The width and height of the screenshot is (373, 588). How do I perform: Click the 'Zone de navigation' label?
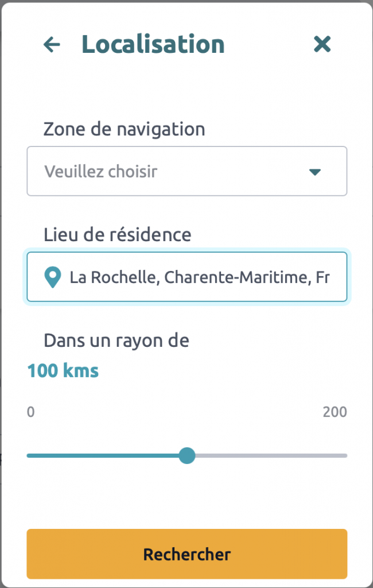tap(124, 129)
